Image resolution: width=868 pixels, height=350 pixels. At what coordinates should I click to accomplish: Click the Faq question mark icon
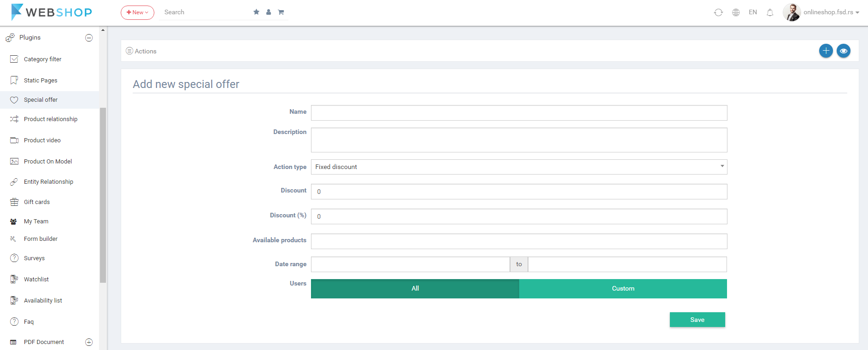coord(14,321)
